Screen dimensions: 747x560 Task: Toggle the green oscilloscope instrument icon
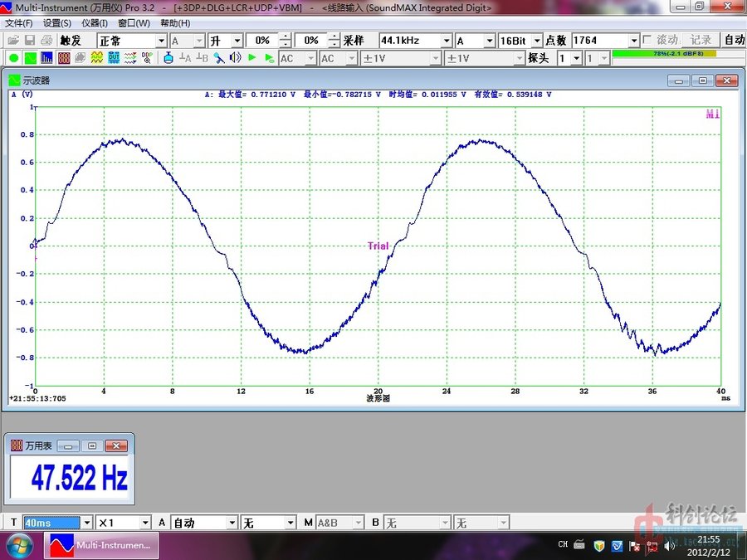[x=31, y=58]
